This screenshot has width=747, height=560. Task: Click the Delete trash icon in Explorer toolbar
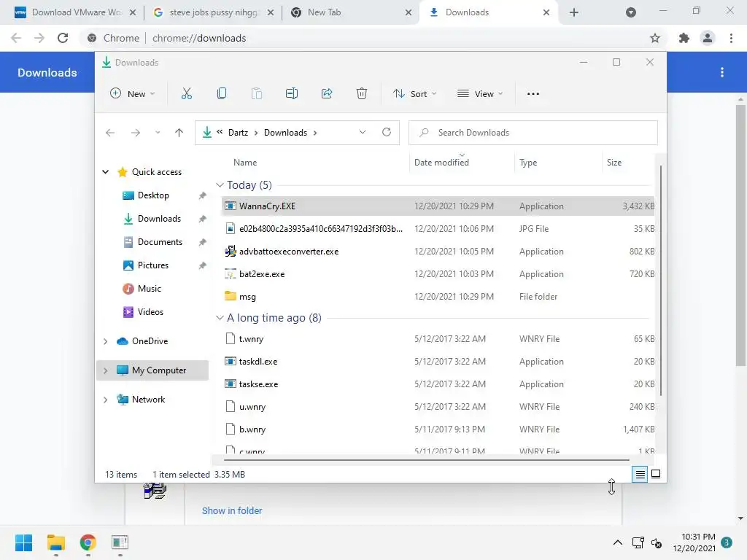pos(362,94)
